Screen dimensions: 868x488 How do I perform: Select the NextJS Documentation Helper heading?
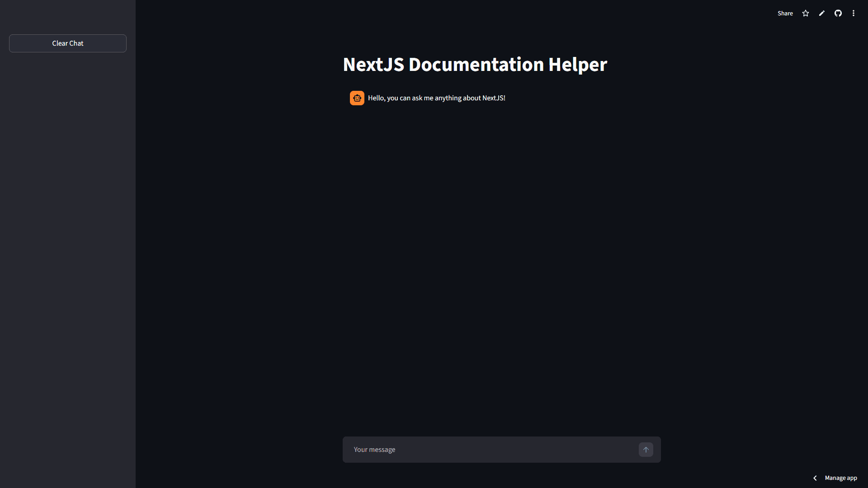[x=475, y=65]
